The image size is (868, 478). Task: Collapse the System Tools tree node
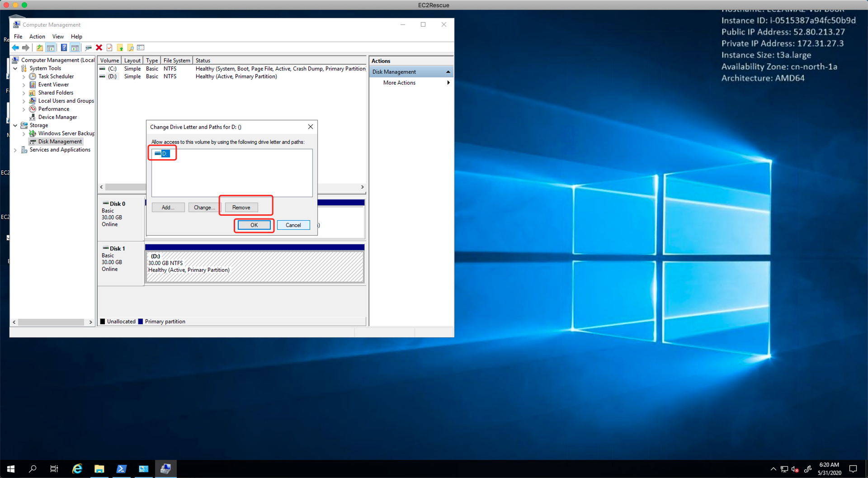[15, 68]
